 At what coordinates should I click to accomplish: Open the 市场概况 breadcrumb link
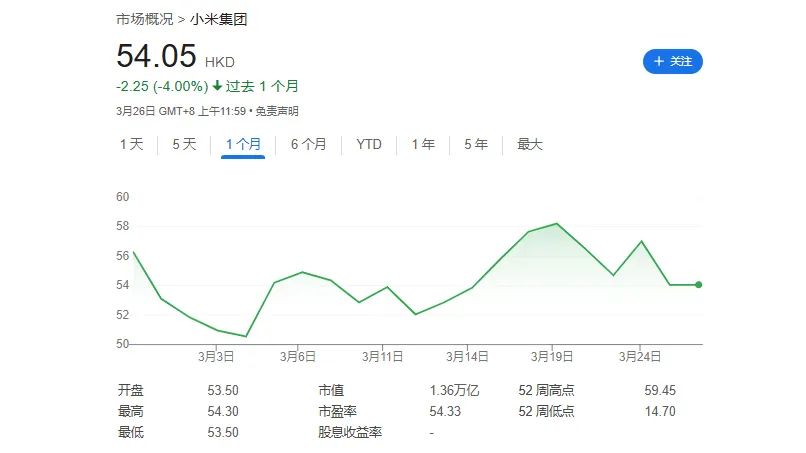click(x=144, y=20)
